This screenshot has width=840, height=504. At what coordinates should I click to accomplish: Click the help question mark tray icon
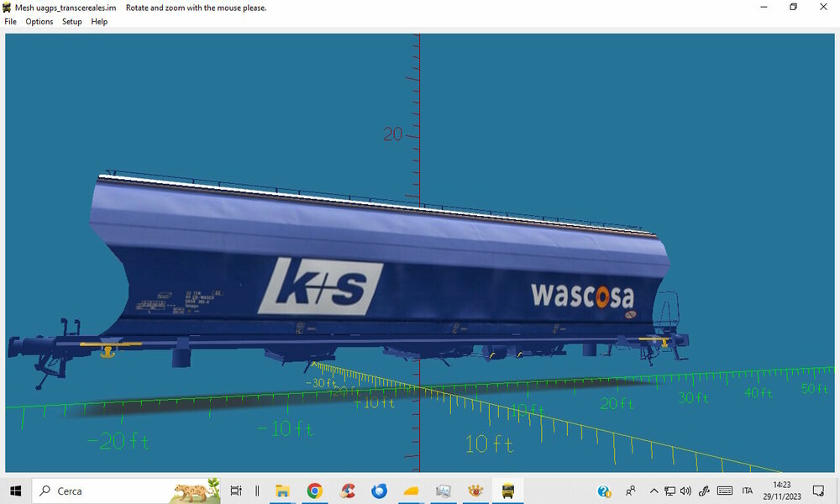(x=604, y=491)
